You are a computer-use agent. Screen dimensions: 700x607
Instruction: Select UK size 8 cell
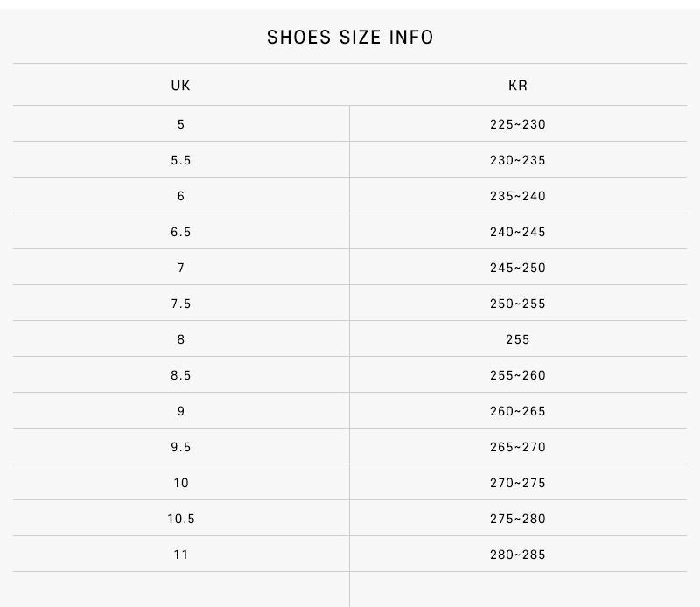(x=181, y=339)
